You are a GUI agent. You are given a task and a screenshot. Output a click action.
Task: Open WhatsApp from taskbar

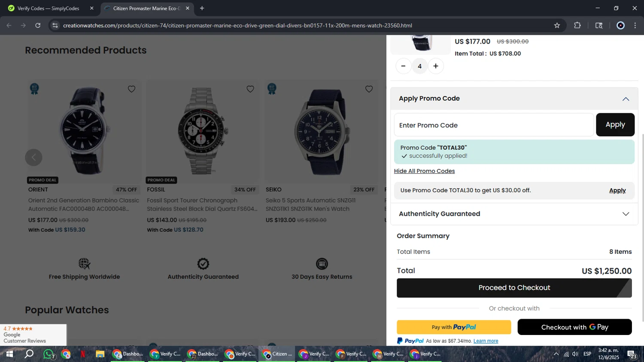tap(49, 354)
